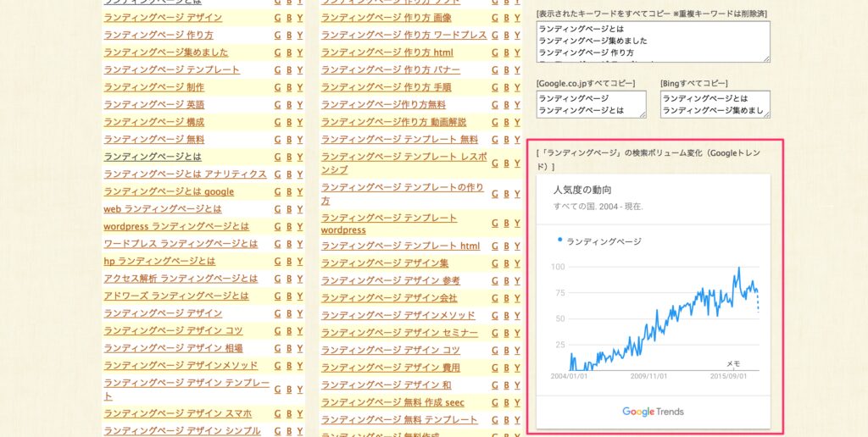868x437 pixels.
Task: Open B search link for ランディングページ 構成
Action: coord(289,122)
